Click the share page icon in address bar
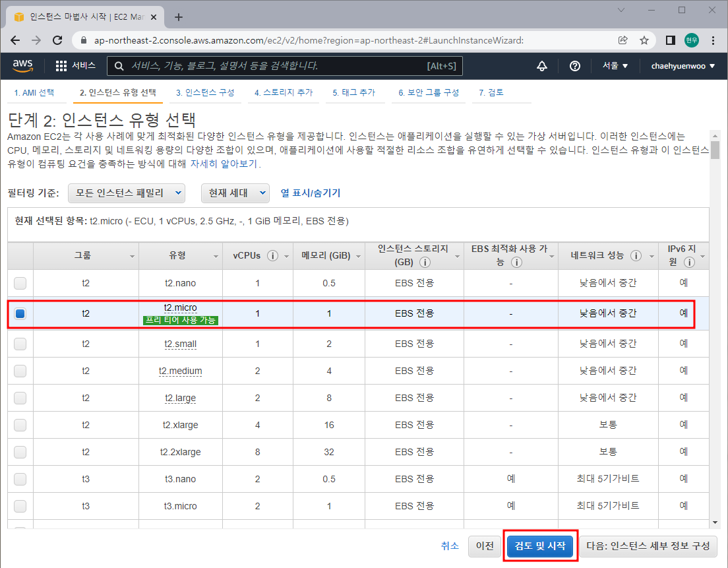The width and height of the screenshot is (728, 568). coord(623,40)
